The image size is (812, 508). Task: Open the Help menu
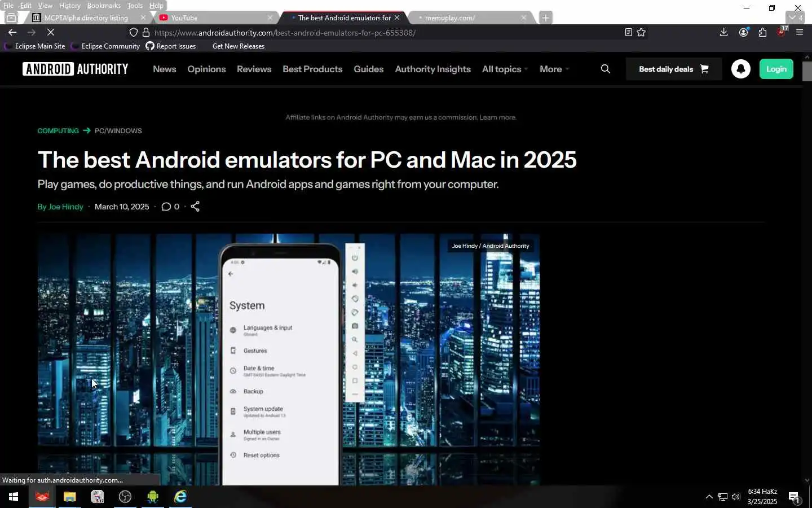pos(156,5)
